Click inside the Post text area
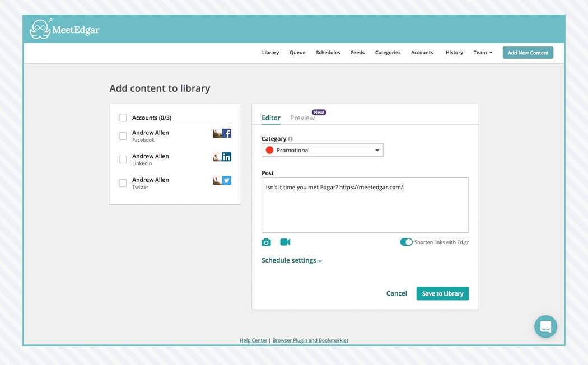The width and height of the screenshot is (588, 365). pos(365,205)
